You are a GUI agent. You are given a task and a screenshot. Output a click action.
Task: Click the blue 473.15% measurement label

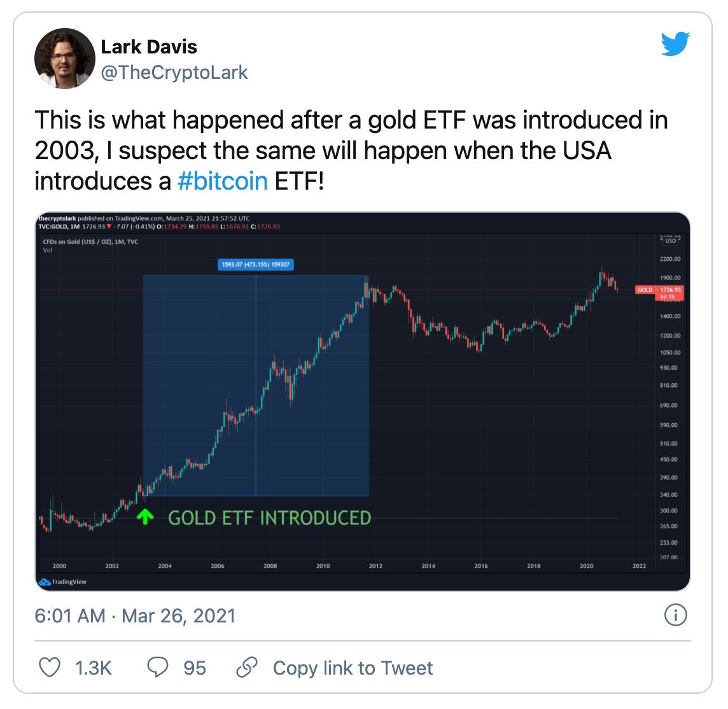click(255, 264)
